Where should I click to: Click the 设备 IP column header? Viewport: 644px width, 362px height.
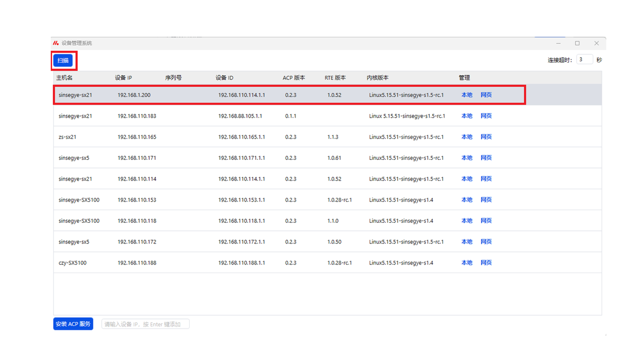click(123, 78)
